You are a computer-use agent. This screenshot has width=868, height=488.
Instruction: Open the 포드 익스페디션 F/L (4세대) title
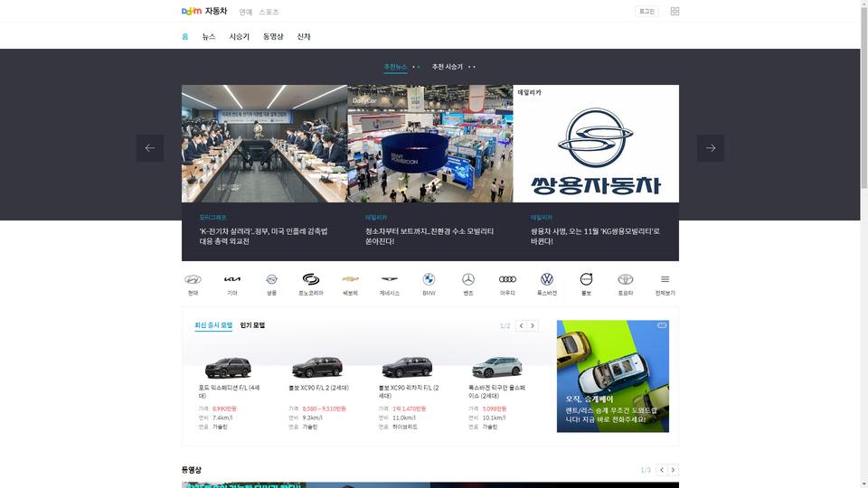tap(229, 391)
